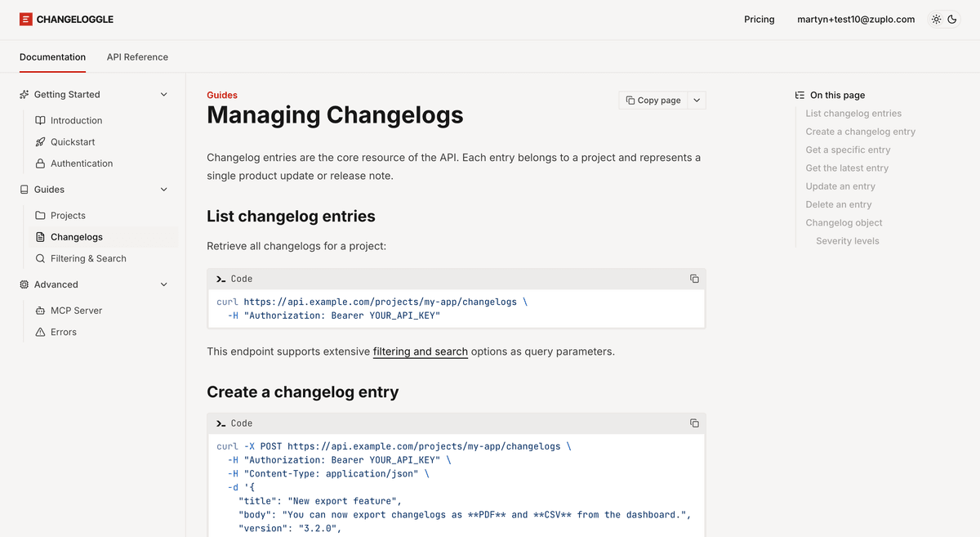Collapse the Guides section chevron
This screenshot has height=537, width=980.
pos(164,189)
